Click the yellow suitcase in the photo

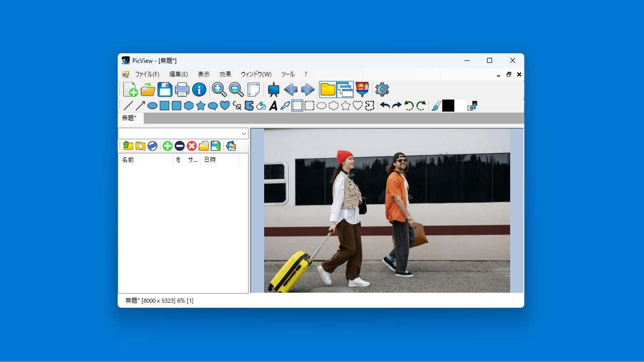(292, 270)
